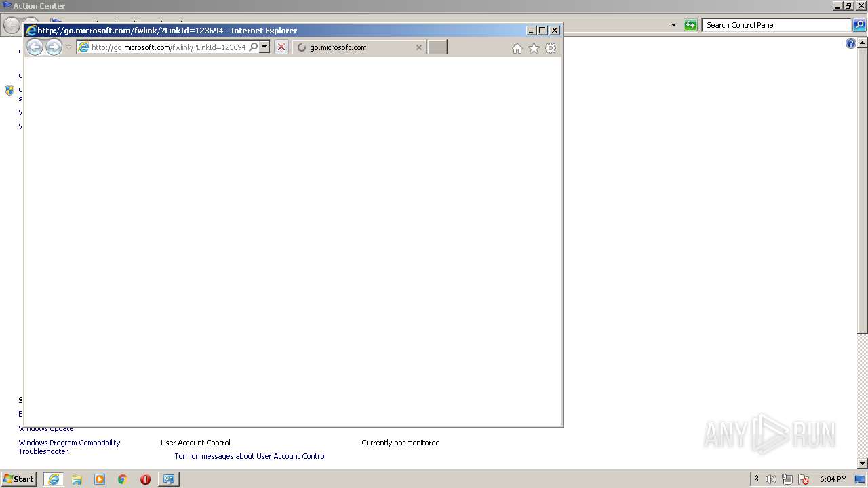Image resolution: width=868 pixels, height=488 pixels.
Task: Open the Opera browser taskbar icon
Action: 145,479
